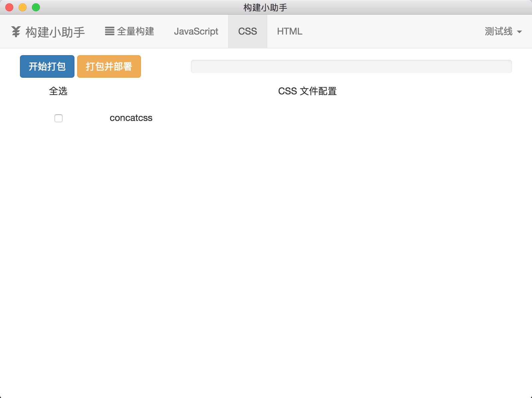Screen dimensions: 532x398
Task: Open the 测试线 environment dropdown
Action: pos(503,31)
